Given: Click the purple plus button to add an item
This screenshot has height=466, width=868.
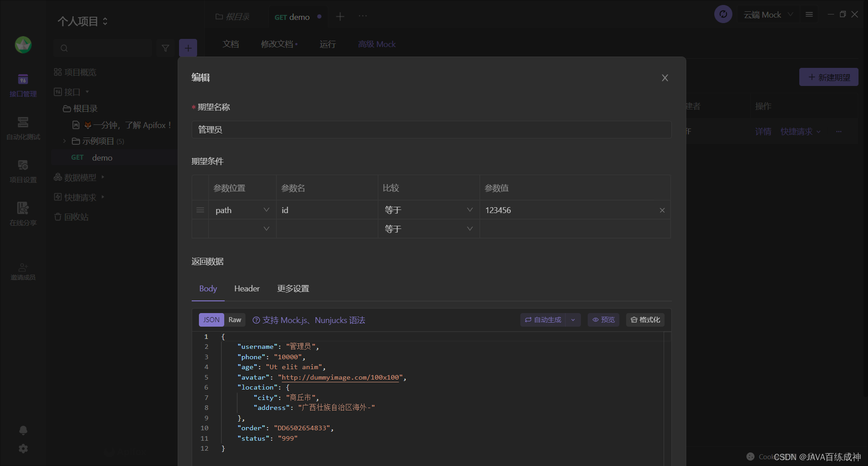Looking at the screenshot, I should point(188,48).
